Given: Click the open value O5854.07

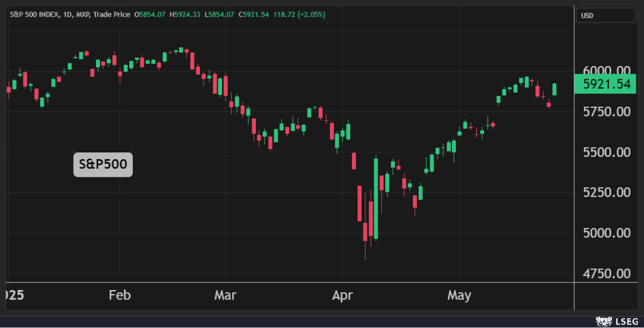Looking at the screenshot, I should 149,14.
